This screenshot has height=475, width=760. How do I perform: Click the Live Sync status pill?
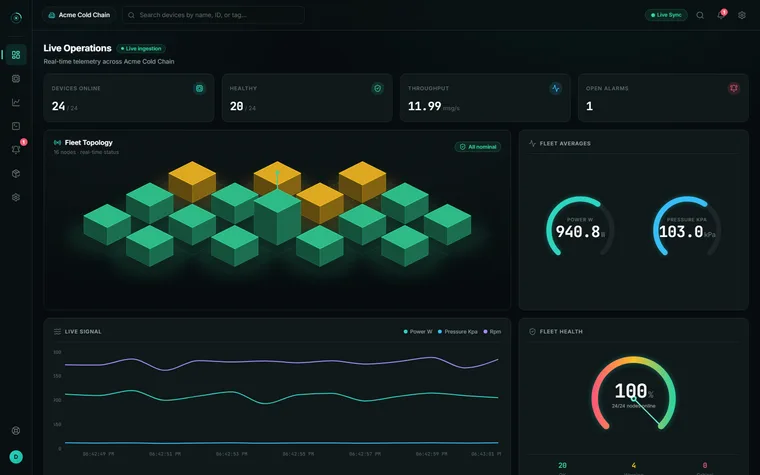[x=666, y=15]
